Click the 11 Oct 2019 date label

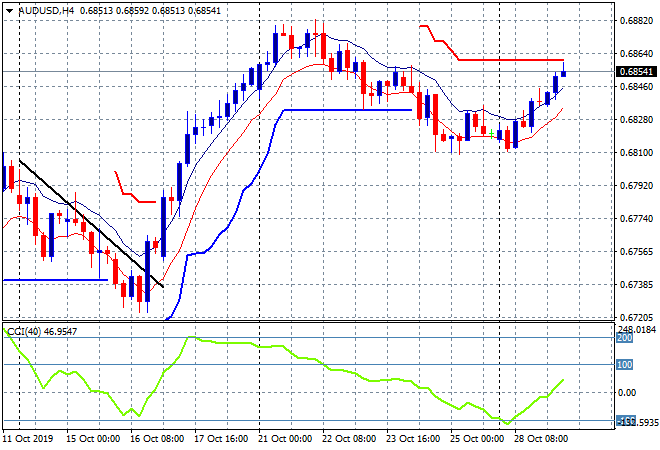(28, 439)
